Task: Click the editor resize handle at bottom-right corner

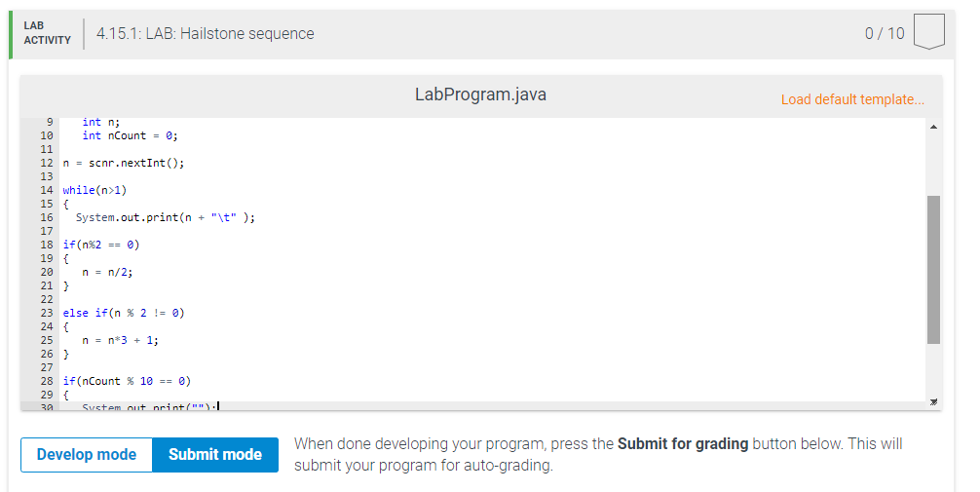Action: coord(933,402)
